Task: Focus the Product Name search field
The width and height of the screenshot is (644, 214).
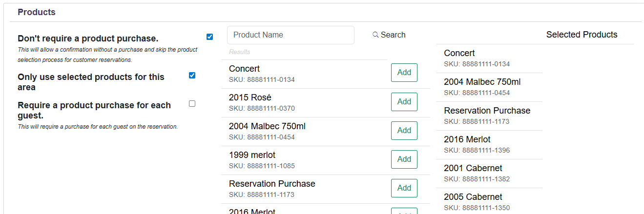Action: pyautogui.click(x=291, y=35)
